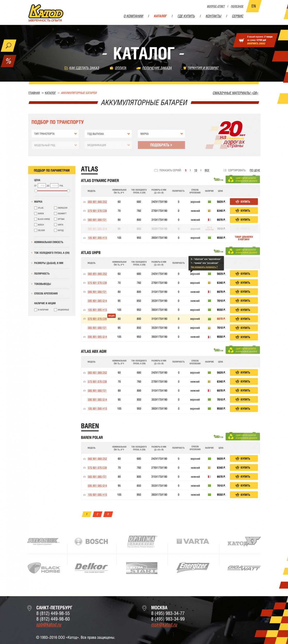Viewport: 288px width, 644px height.
Task: Open the search magnifier side tab
Action: coord(9,46)
